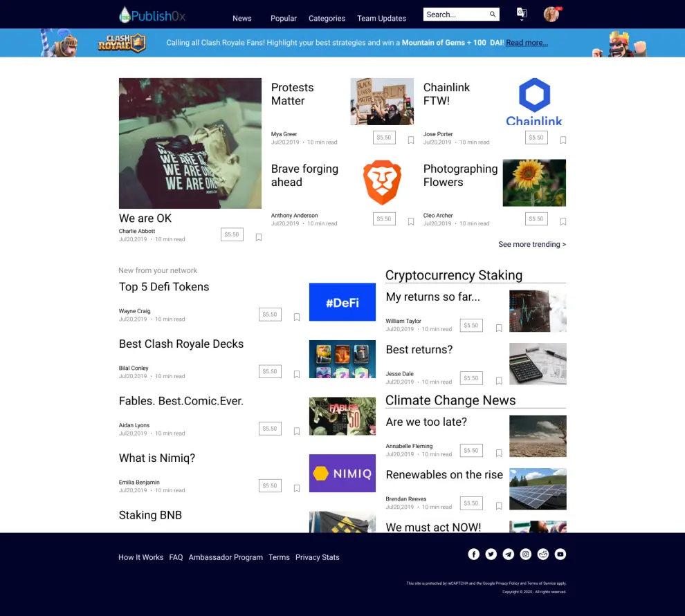Image resolution: width=685 pixels, height=616 pixels.
Task: Open the user profile avatar
Action: (551, 15)
